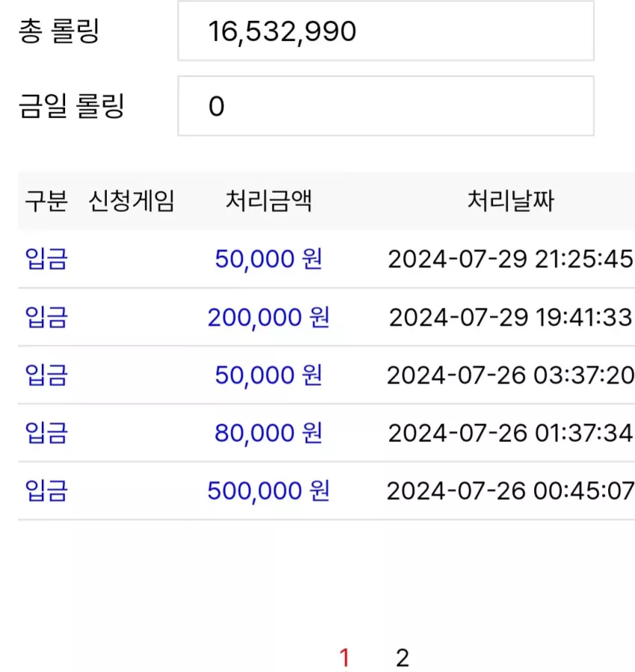
Task: Click the 구분 column header
Action: tap(46, 201)
